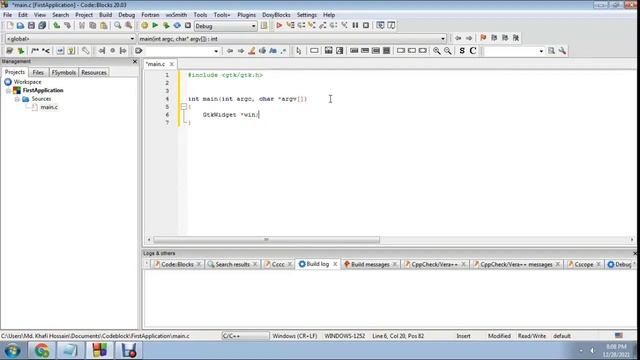640x360 pixels.
Task: Close the Build log tab
Action: coord(335,264)
